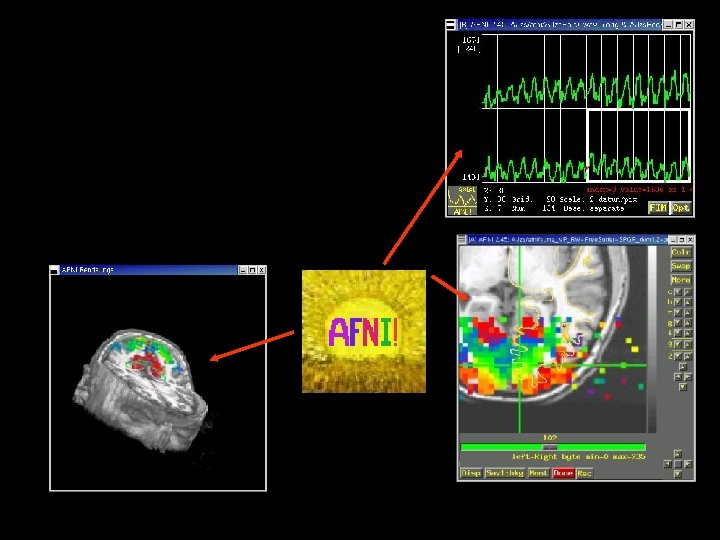Click the 3D rendered brain in Rendering window
The width and height of the screenshot is (720, 540).
click(x=142, y=389)
